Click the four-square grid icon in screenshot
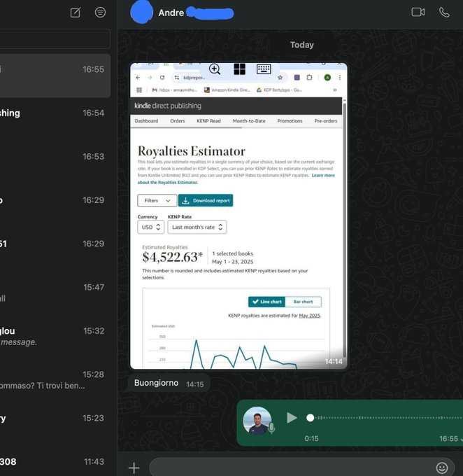463x476 pixels. pos(239,69)
